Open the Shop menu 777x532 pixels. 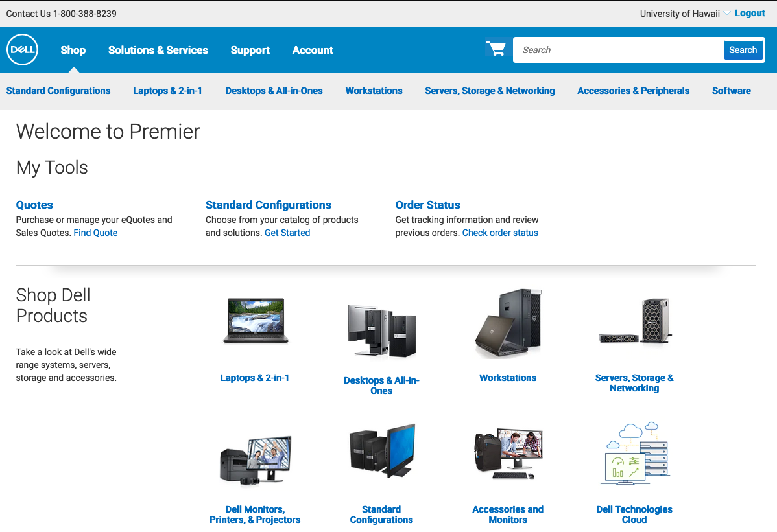coord(73,50)
